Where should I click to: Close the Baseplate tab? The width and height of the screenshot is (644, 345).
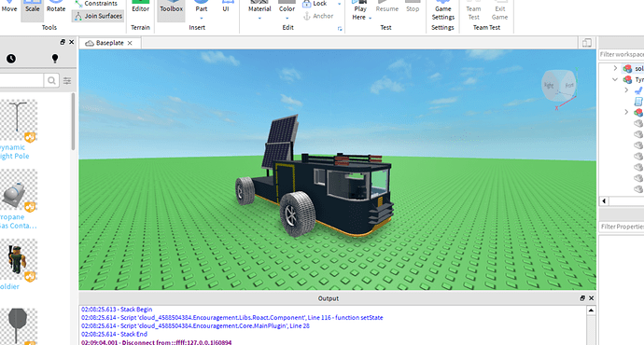[130, 43]
